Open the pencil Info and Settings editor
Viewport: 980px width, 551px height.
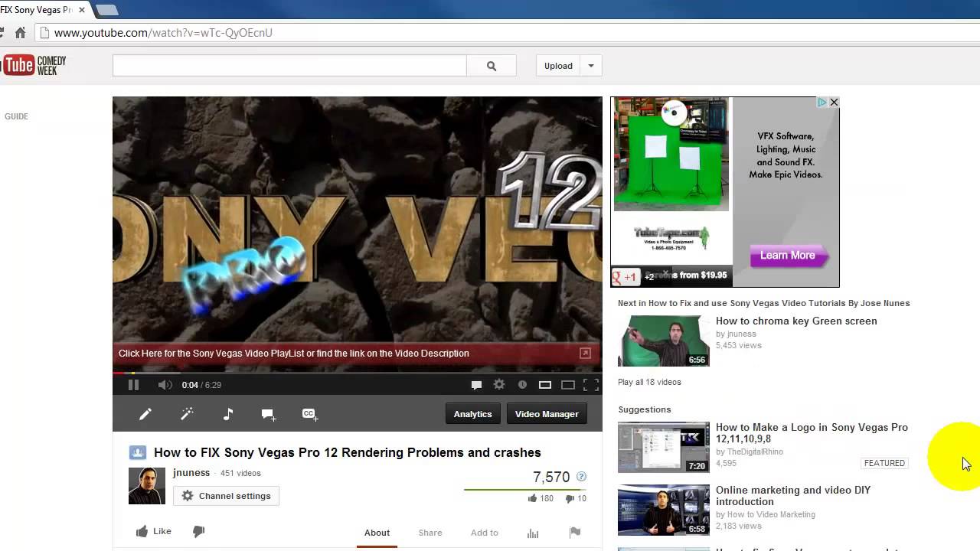click(145, 414)
